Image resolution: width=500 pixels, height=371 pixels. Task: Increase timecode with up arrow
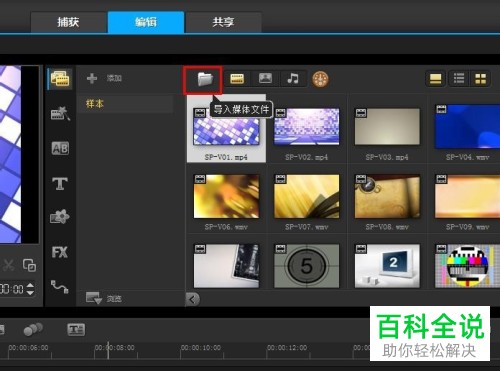[x=30, y=285]
